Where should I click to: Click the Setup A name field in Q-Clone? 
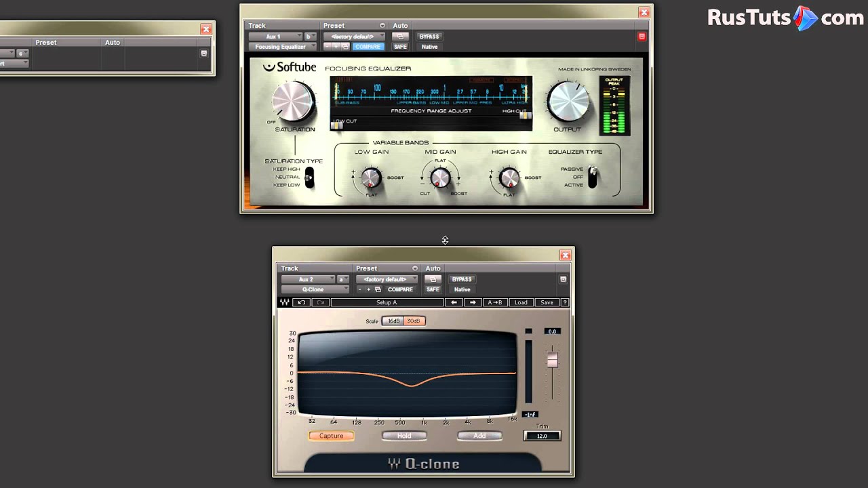pos(387,302)
